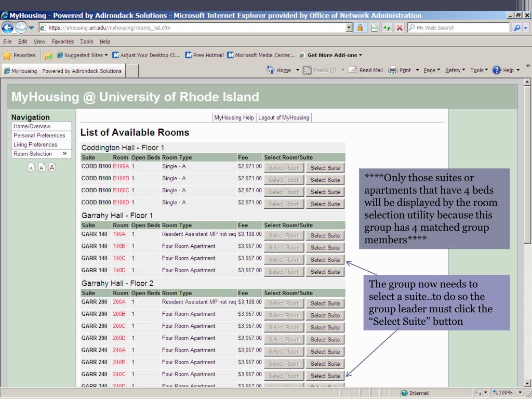
Task: Open the command bar Tools dropdown
Action: [478, 70]
